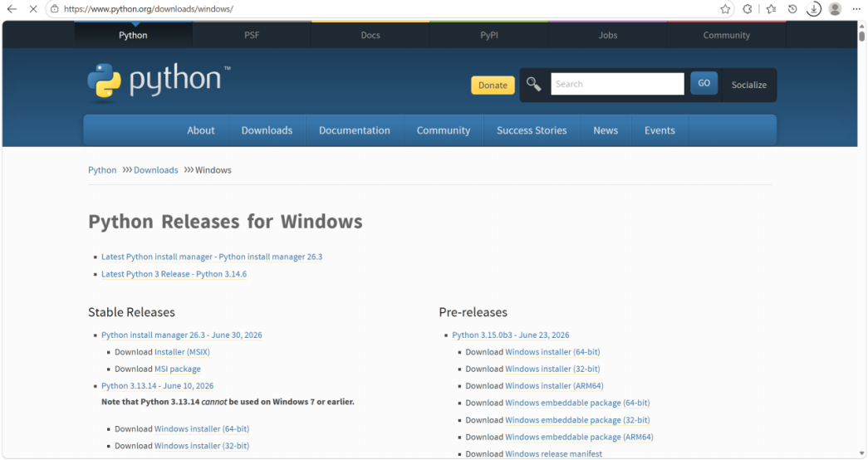Open Latest Python 3 Release 3.14.6 link

pos(174,274)
